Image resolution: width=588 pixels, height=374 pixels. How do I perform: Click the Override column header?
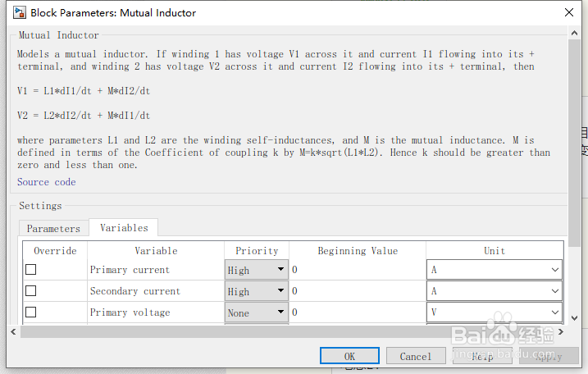pyautogui.click(x=55, y=251)
